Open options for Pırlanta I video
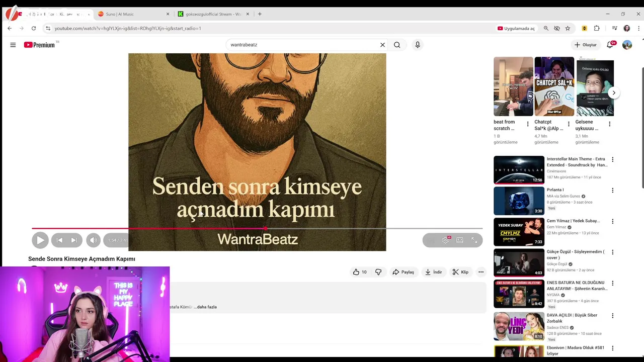The width and height of the screenshot is (644, 362). pyautogui.click(x=612, y=190)
